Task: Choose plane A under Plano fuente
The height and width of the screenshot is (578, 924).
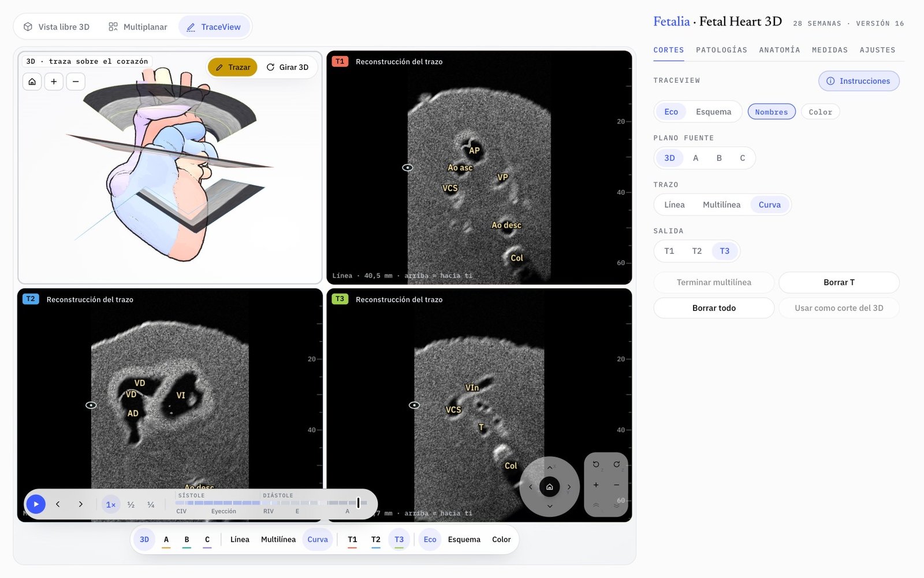Action: [x=695, y=158]
